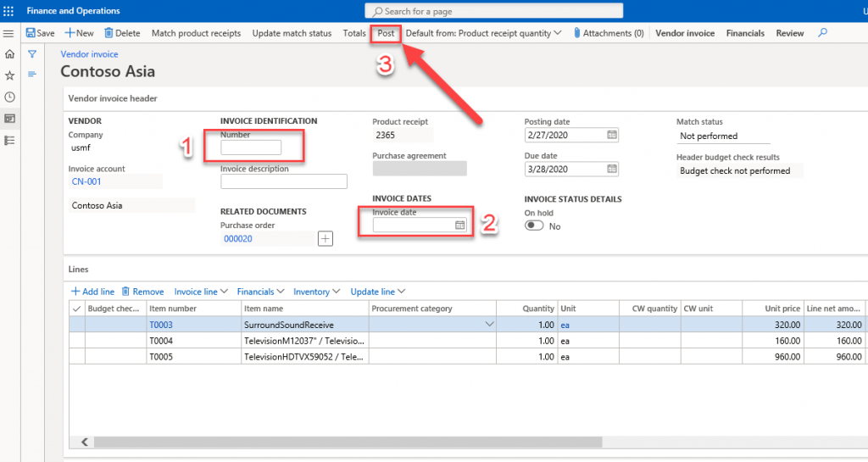The height and width of the screenshot is (462, 868).
Task: Expand the hamburger navigation pane
Action: [x=8, y=34]
